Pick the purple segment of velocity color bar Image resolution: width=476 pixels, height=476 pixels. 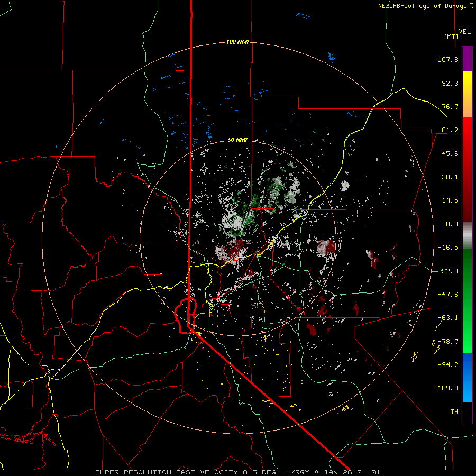467,59
